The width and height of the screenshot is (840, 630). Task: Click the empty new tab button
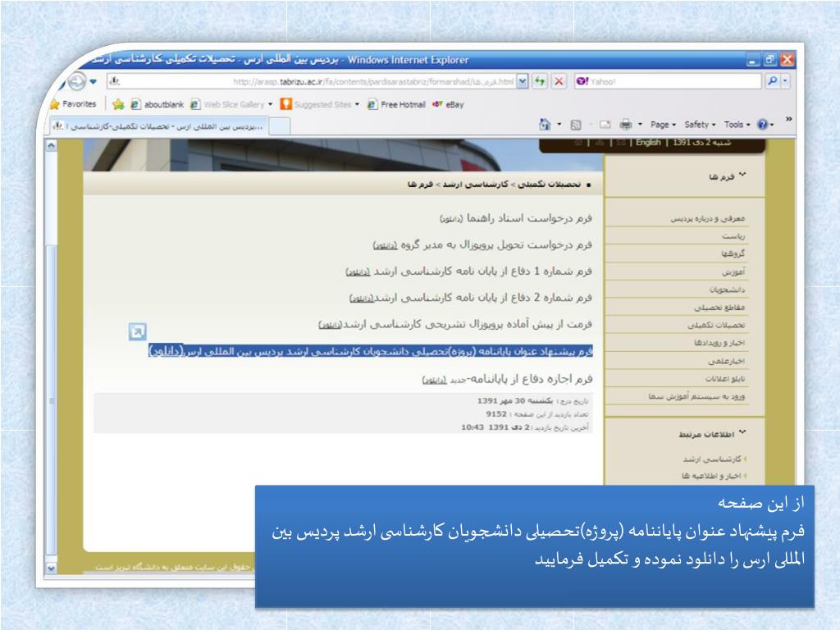pos(279,126)
